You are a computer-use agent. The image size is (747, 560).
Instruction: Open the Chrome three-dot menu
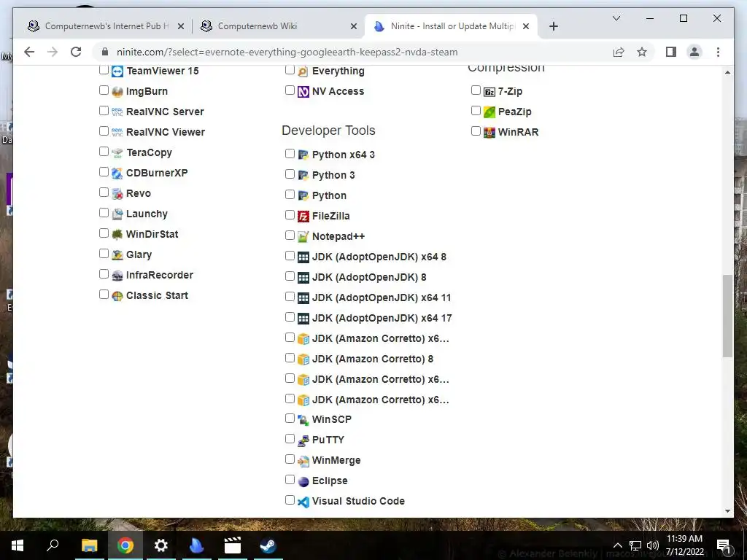coord(718,52)
